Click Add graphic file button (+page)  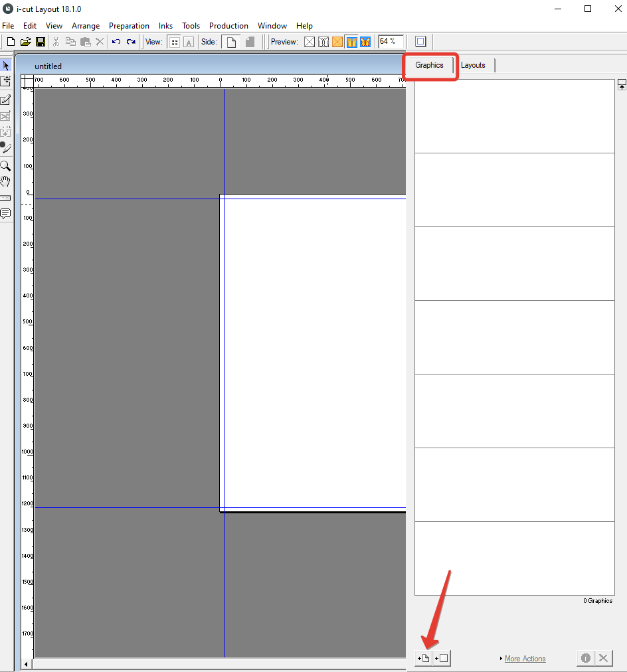[424, 658]
